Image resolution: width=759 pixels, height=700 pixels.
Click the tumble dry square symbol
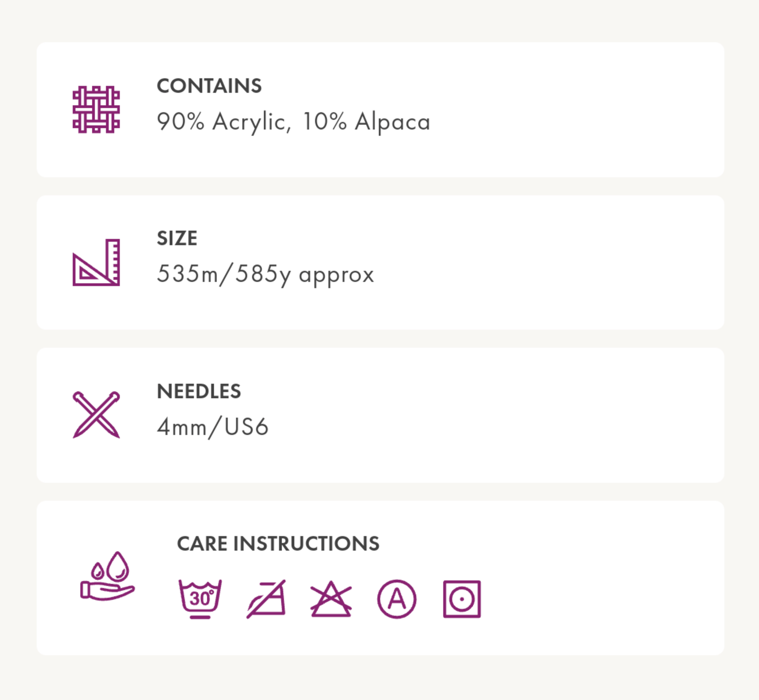(462, 599)
